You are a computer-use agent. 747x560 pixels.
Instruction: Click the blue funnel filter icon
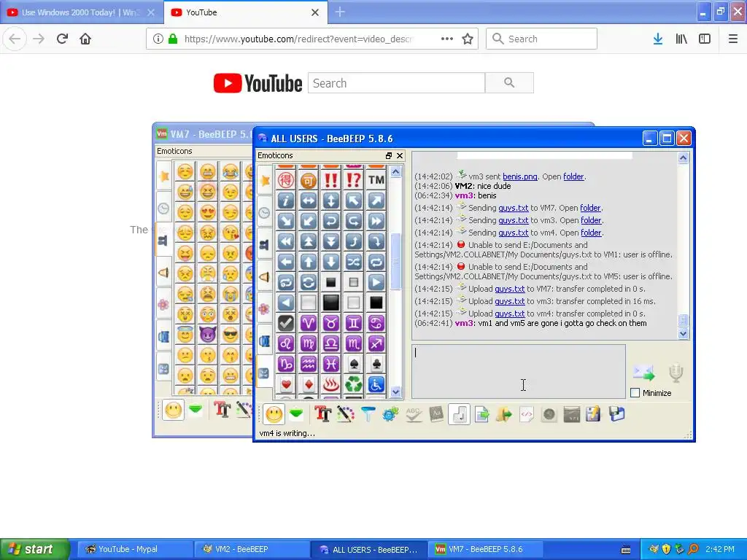(368, 414)
